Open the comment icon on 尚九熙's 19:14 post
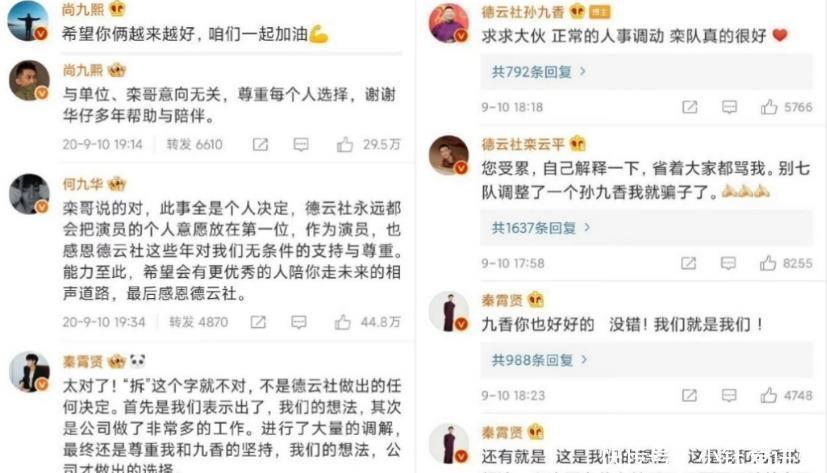 [301, 144]
